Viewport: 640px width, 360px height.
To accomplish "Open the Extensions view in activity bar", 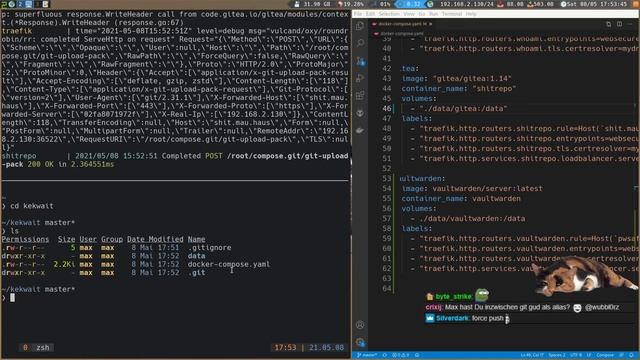I will pos(360,96).
